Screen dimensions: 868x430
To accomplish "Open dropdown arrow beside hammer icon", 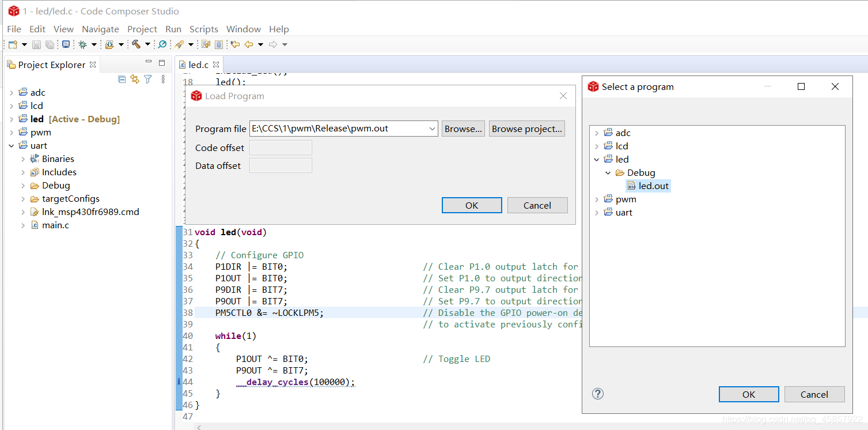I will click(x=147, y=44).
